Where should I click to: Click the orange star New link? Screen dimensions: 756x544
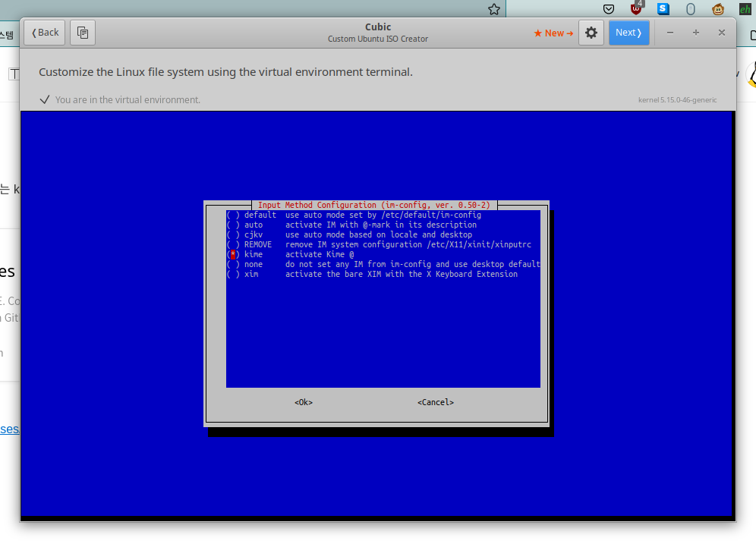[553, 33]
